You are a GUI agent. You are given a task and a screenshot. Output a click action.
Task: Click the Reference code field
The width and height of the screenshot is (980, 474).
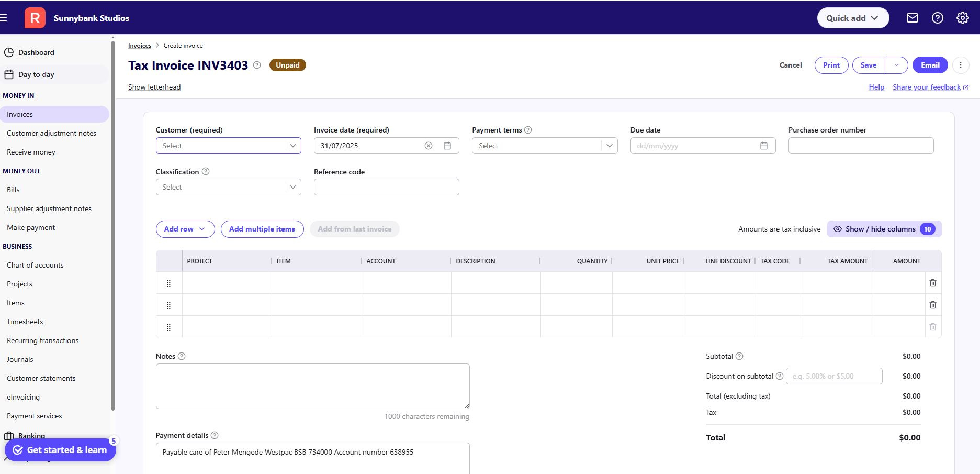click(386, 187)
